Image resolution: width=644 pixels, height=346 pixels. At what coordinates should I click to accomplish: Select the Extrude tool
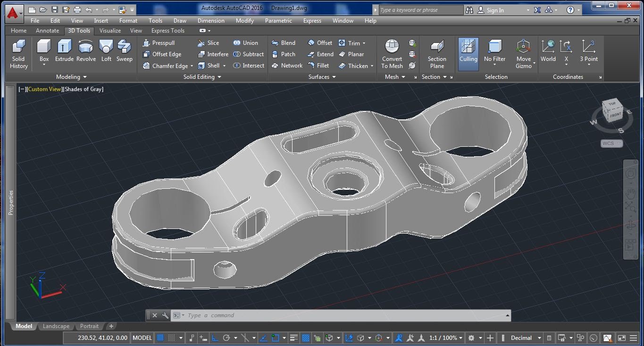64,51
